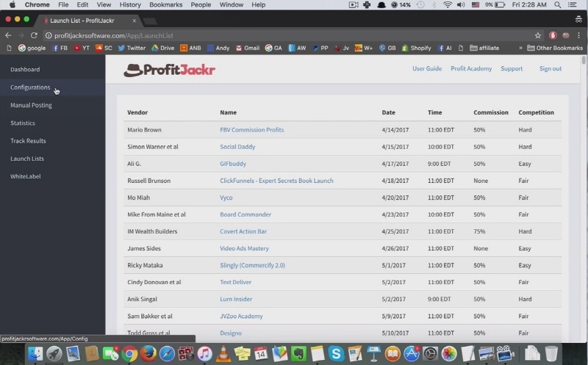Click the address bar URL field
Image resolution: width=588 pixels, height=365 pixels.
[x=285, y=35]
